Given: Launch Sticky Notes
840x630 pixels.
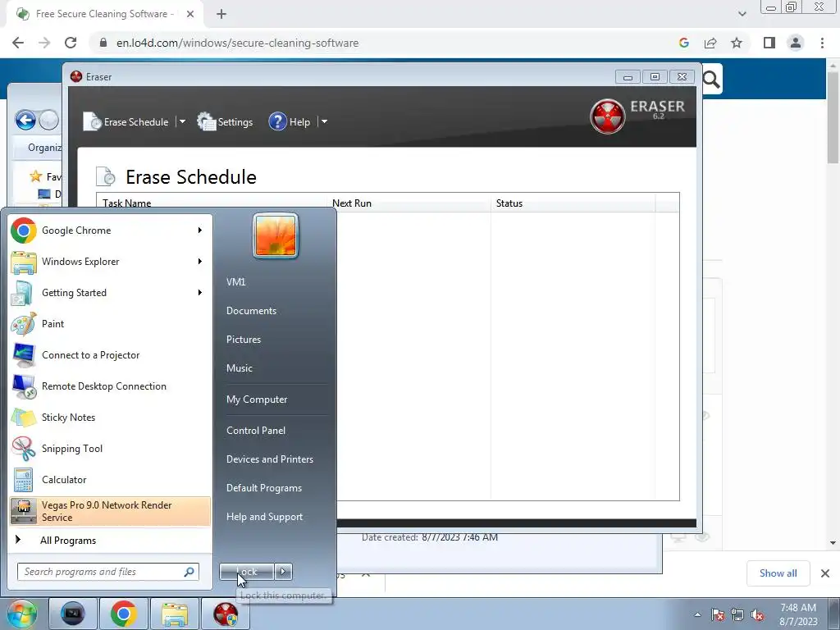Looking at the screenshot, I should click(x=110, y=417).
